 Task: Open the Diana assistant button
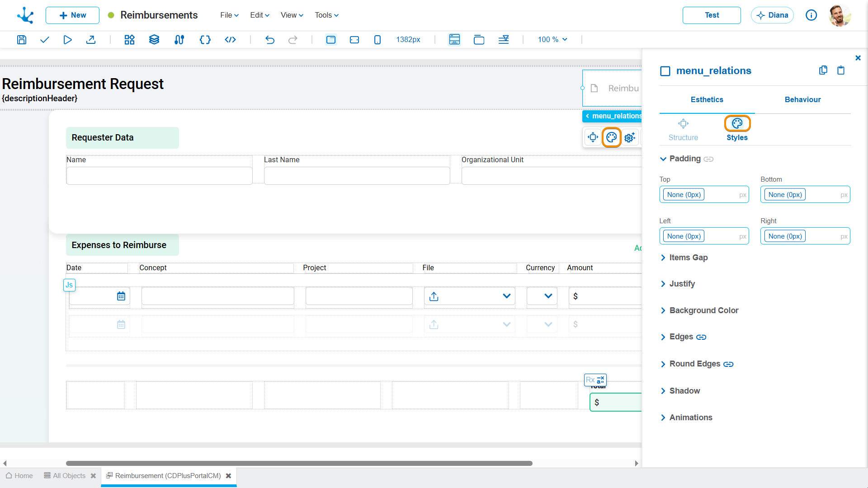pos(772,15)
